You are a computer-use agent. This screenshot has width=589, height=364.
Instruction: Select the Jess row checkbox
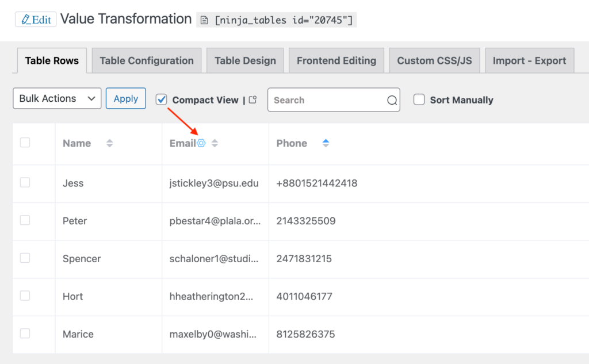(25, 182)
